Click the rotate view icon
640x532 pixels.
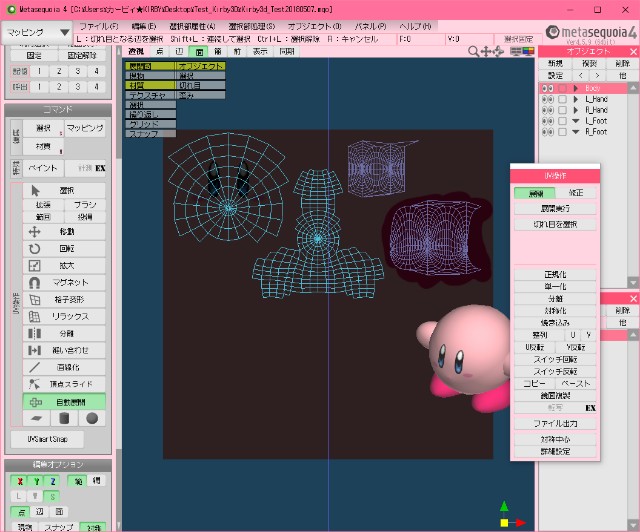click(498, 51)
